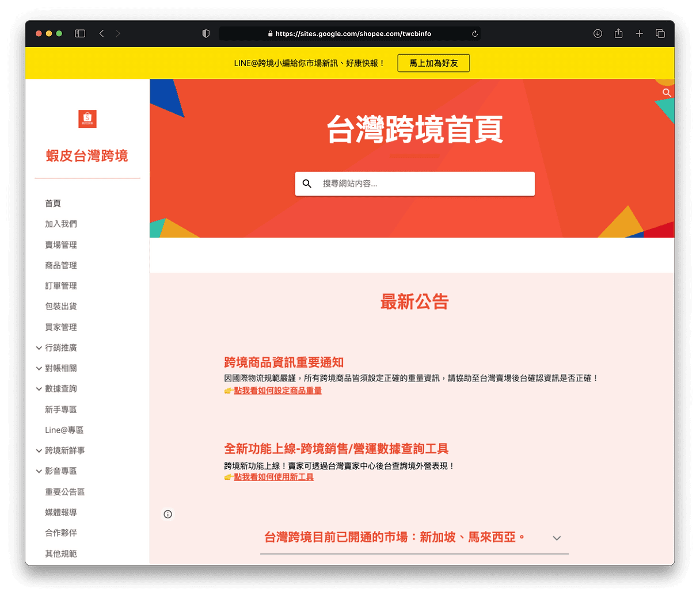Focus the 搜尋網站內容 search field

click(415, 184)
